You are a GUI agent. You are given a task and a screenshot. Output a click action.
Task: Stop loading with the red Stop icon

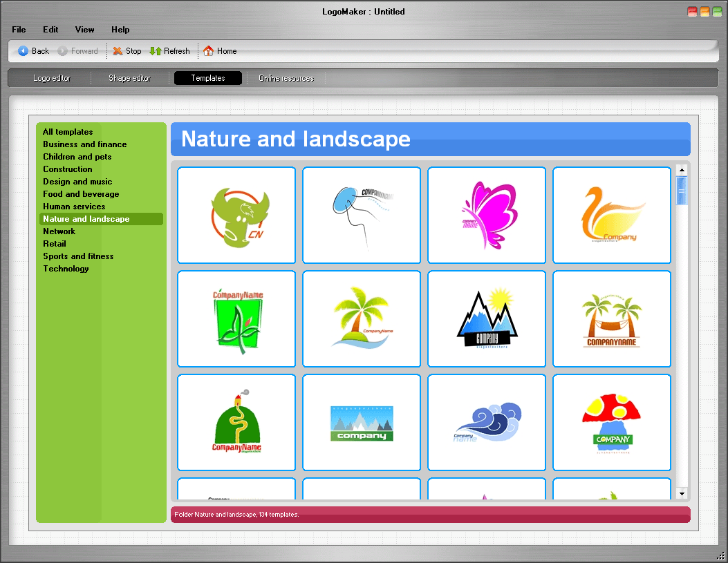(117, 50)
